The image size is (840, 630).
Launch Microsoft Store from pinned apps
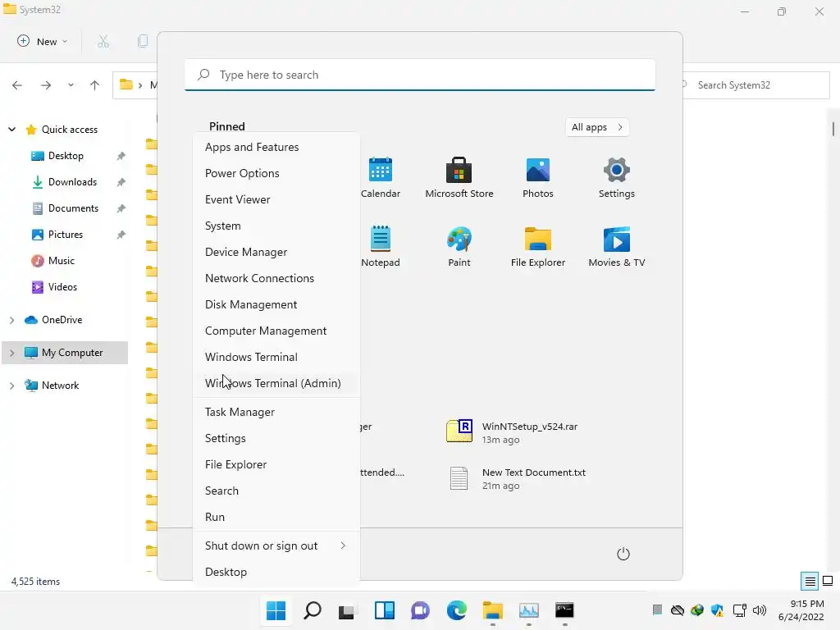(x=459, y=177)
